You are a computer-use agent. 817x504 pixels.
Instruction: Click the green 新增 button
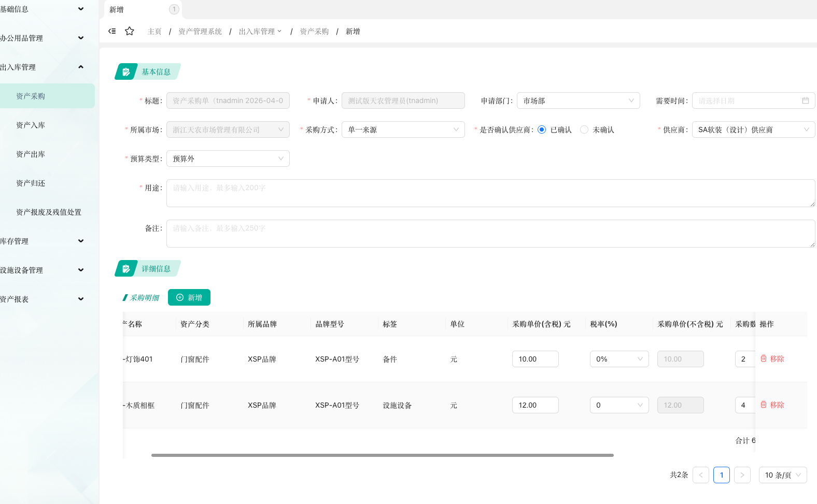point(189,297)
